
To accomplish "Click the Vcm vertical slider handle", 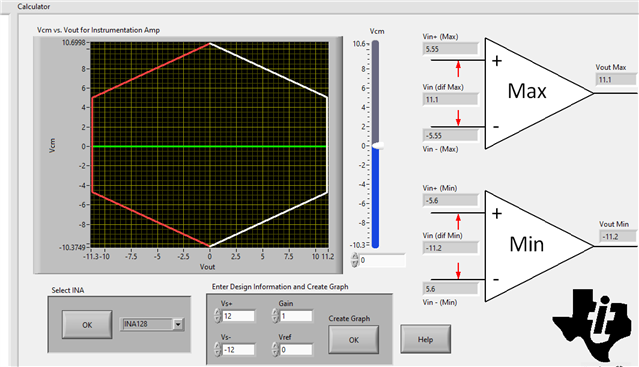I will click(x=378, y=145).
